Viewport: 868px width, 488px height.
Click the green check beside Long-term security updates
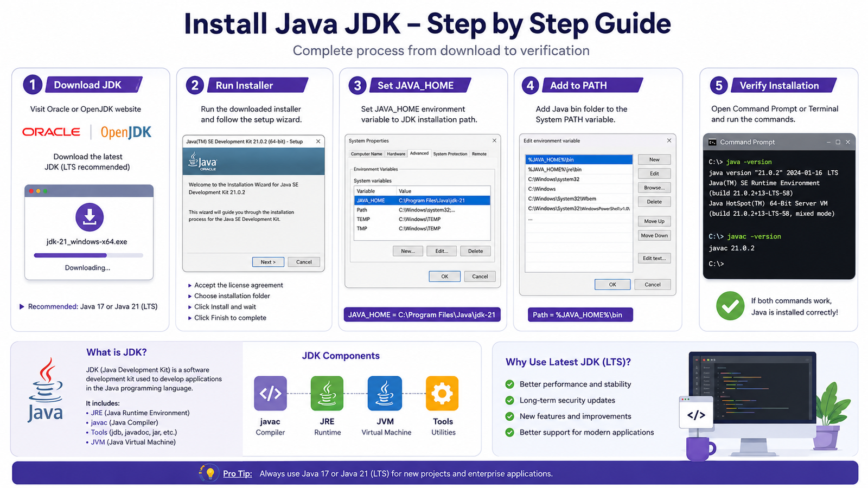pos(509,400)
